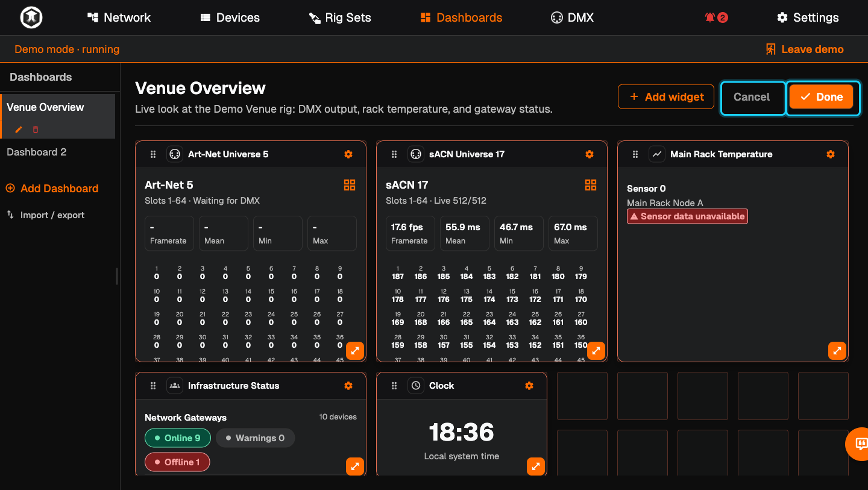Expand sACN Universe 17 widget with arrow icon

click(596, 350)
